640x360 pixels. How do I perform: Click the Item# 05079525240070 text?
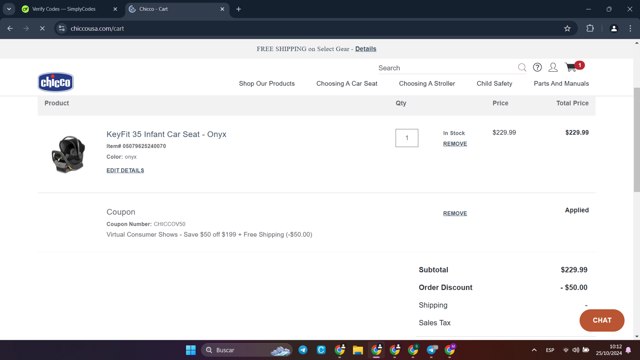tap(136, 146)
